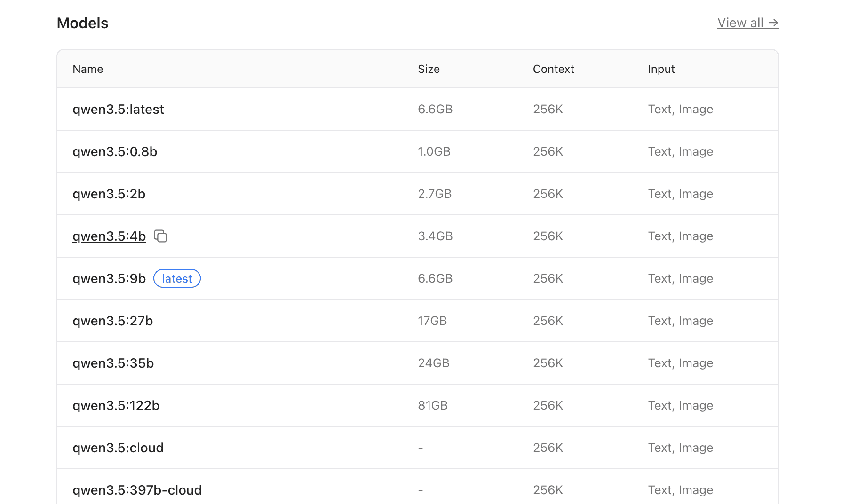Open the qwen3.5:2b model
Viewport: 858px width, 504px height.
[109, 194]
